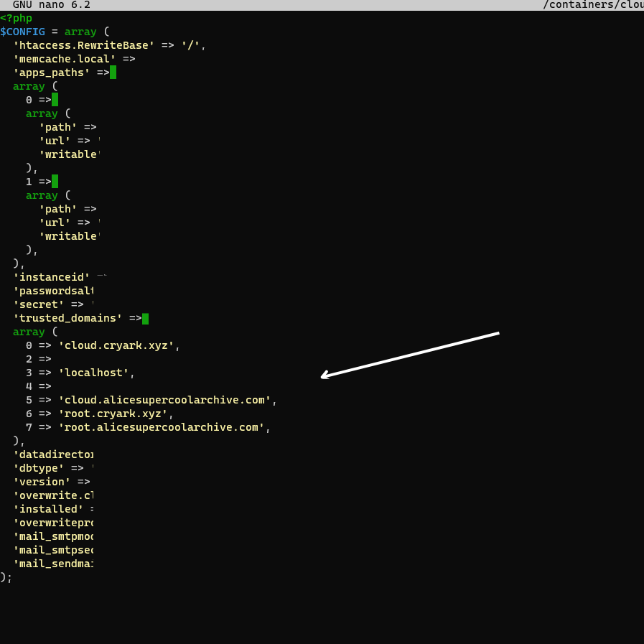This screenshot has width=644, height=644.
Task: Place cursor on the 'localhost' domain string
Action: (93, 373)
